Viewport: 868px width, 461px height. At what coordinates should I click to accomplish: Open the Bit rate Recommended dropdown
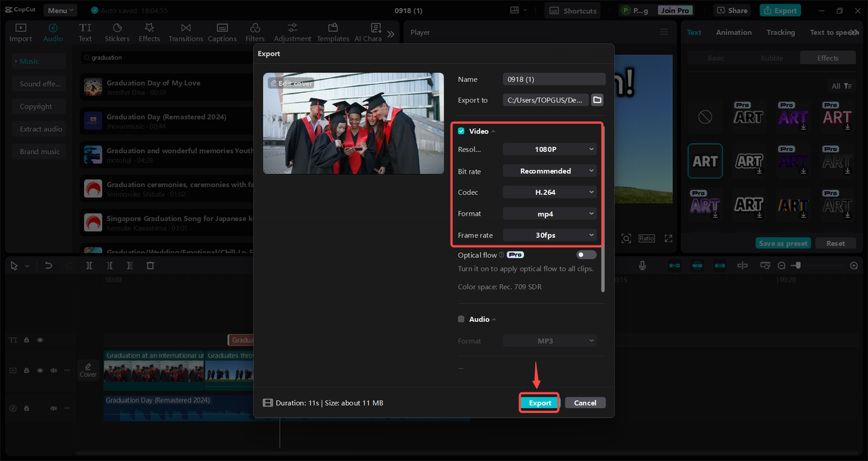click(550, 171)
